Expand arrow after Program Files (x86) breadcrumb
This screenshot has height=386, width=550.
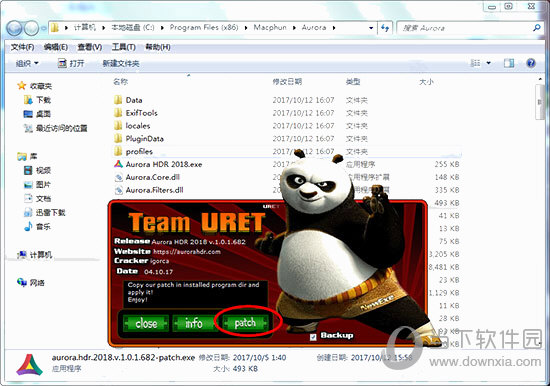point(246,28)
